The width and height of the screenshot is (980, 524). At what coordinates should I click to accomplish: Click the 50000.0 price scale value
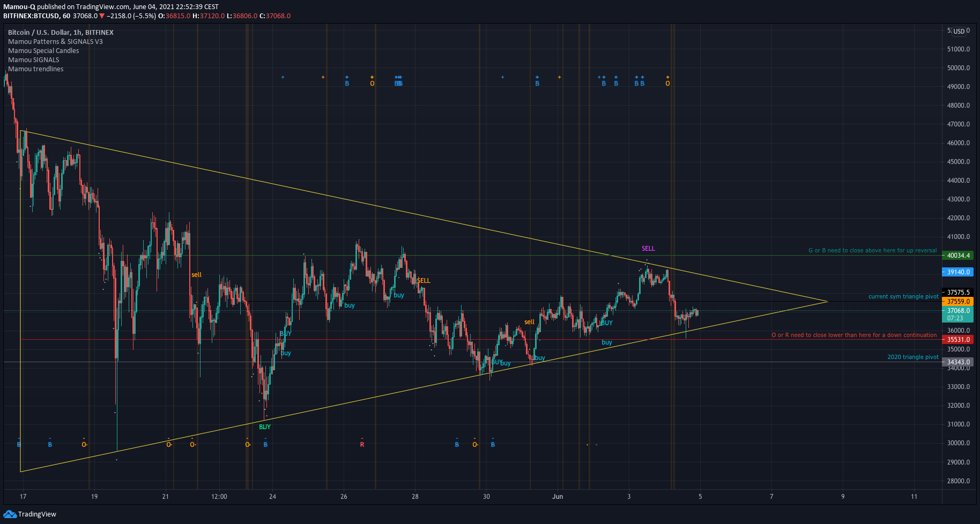[x=959, y=68]
